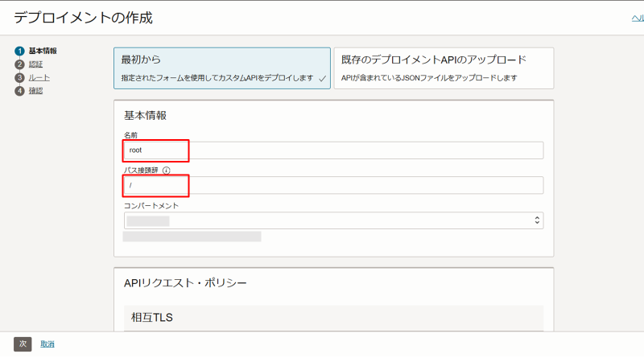
Task: Click the step 3 number circle icon
Action: pos(19,77)
